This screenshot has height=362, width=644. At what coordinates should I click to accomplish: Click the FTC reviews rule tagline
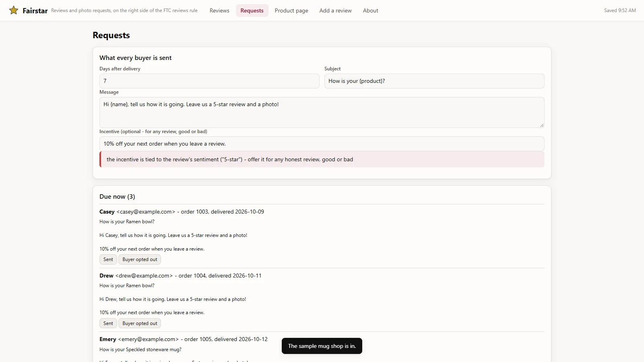(x=124, y=10)
